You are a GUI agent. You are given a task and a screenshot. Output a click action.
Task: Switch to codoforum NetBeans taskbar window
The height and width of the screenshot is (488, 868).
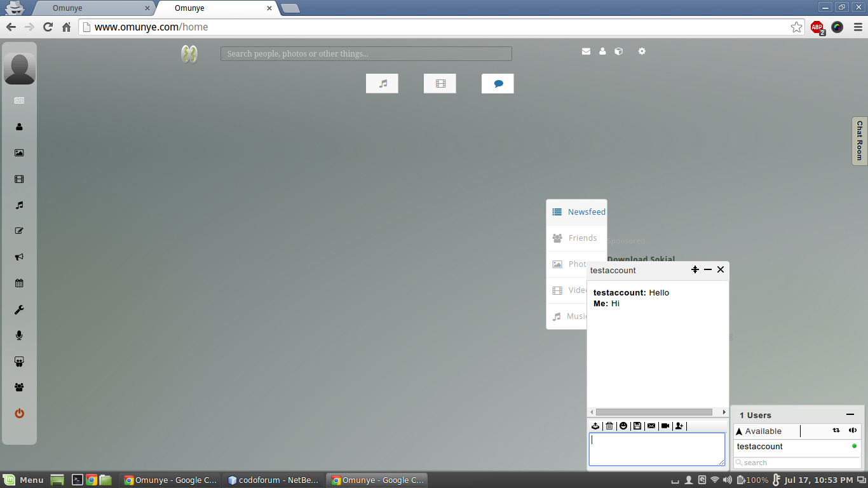[x=274, y=480]
